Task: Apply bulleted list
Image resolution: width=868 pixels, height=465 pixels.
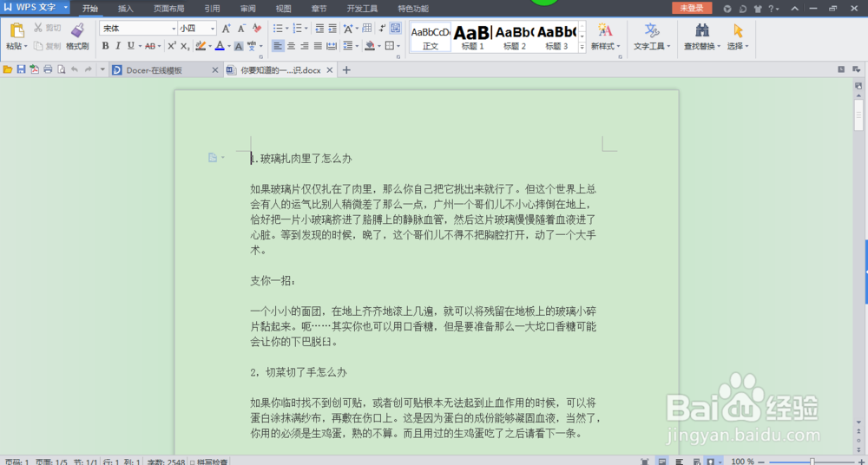Action: click(279, 29)
